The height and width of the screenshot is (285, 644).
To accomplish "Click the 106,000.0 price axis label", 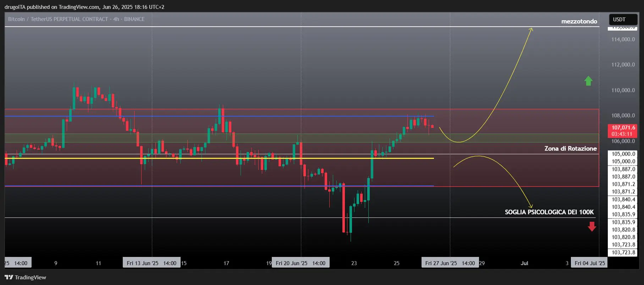I will click(x=623, y=141).
